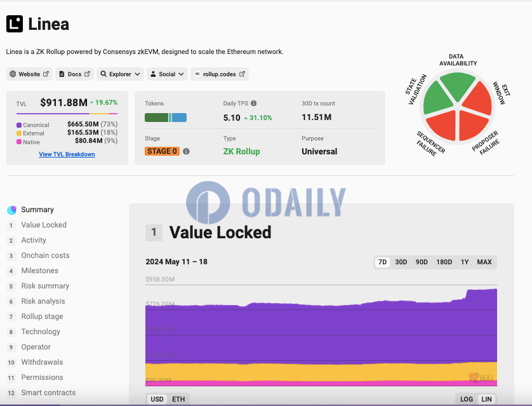Select the 7D time range
The width and height of the screenshot is (532, 406).
[x=382, y=262]
